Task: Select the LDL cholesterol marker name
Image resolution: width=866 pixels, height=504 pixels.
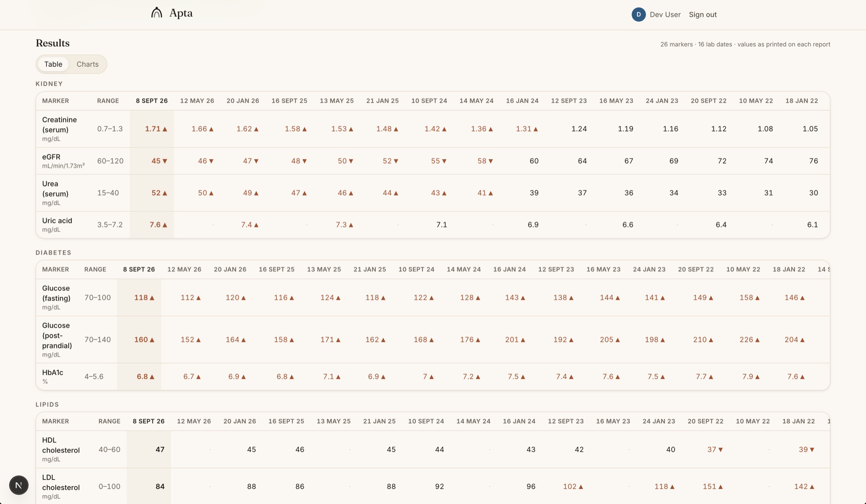Action: click(61, 482)
